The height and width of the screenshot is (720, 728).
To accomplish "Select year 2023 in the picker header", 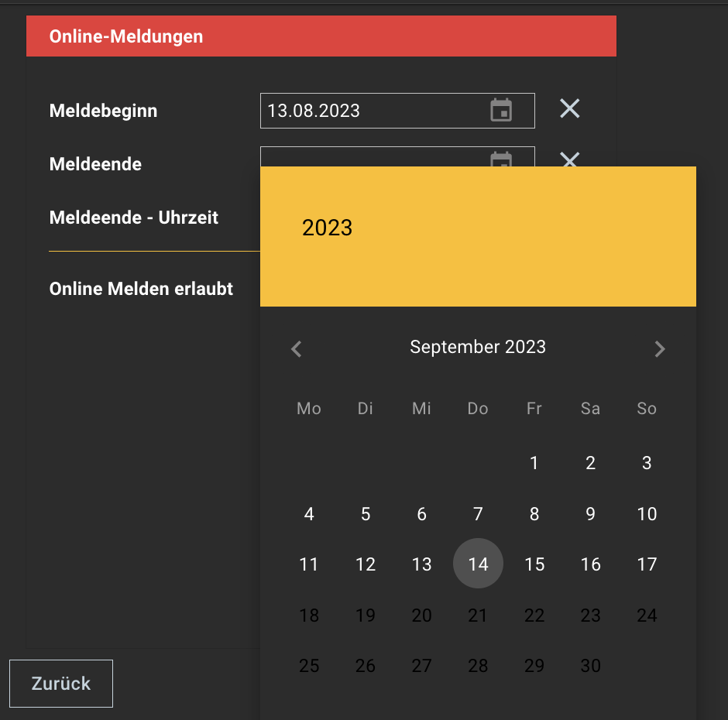I will (328, 228).
